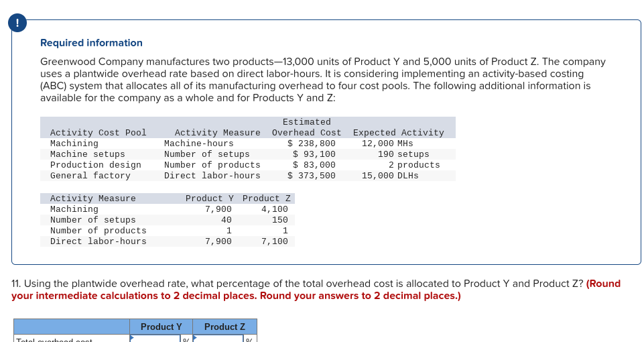Click the Estimated Overhead Cost column header
Image resolution: width=644 pixels, height=342 pixels.
click(x=306, y=127)
